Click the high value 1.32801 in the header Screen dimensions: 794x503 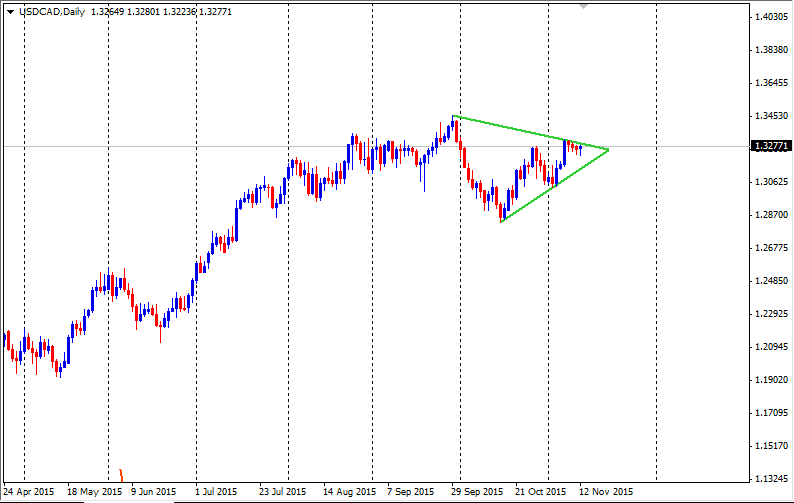[x=143, y=12]
